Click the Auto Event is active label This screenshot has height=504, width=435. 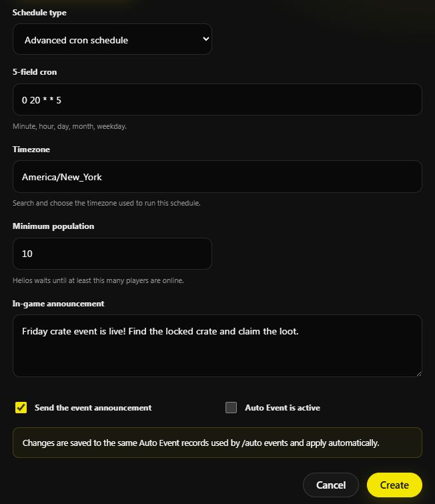tap(282, 408)
